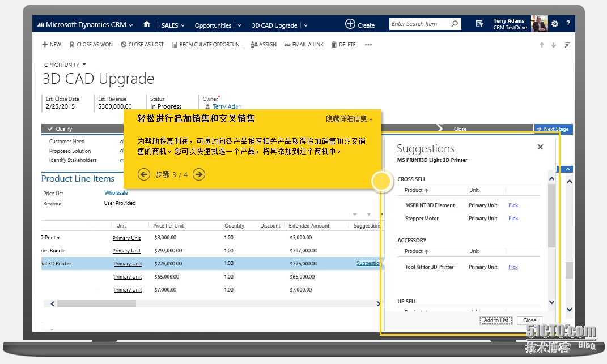Click ASSIGN command
The image size is (607, 364).
coord(264,45)
